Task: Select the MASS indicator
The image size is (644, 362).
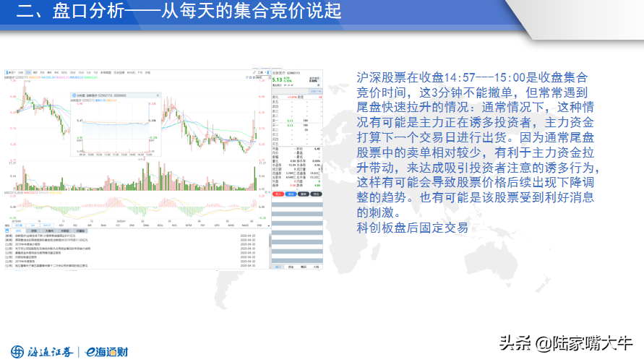Action: click(245, 225)
